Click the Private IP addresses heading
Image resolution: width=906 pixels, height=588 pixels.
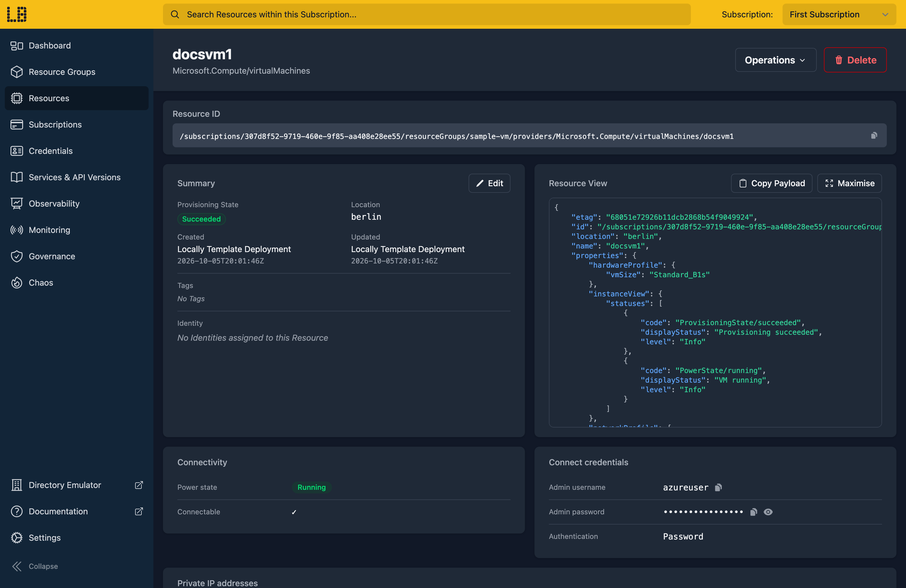(x=218, y=583)
